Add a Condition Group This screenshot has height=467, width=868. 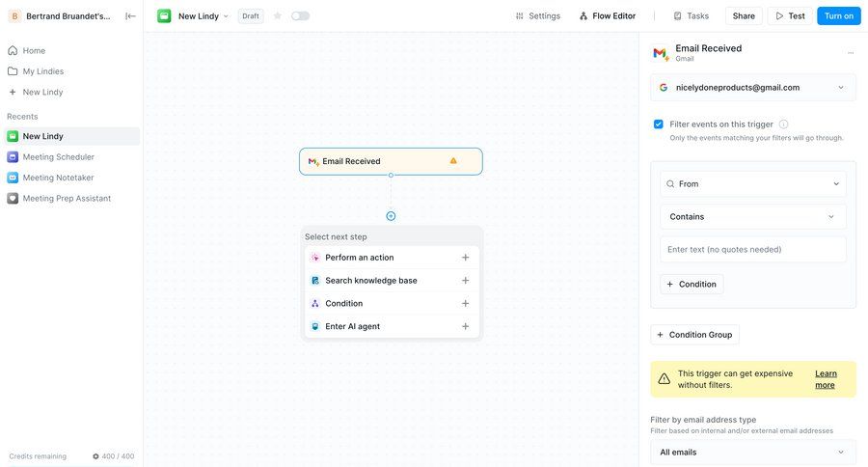point(694,335)
